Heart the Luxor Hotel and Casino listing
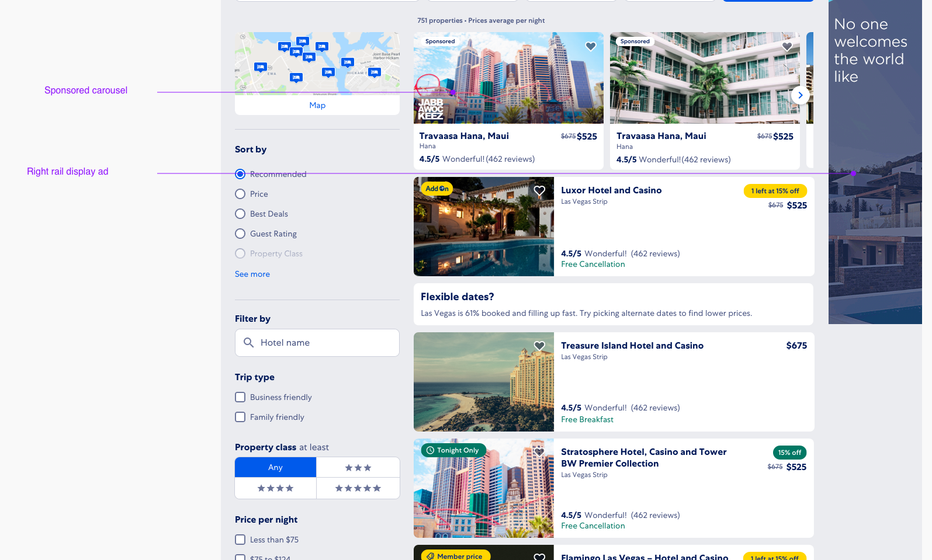The image size is (932, 560). pyautogui.click(x=539, y=191)
